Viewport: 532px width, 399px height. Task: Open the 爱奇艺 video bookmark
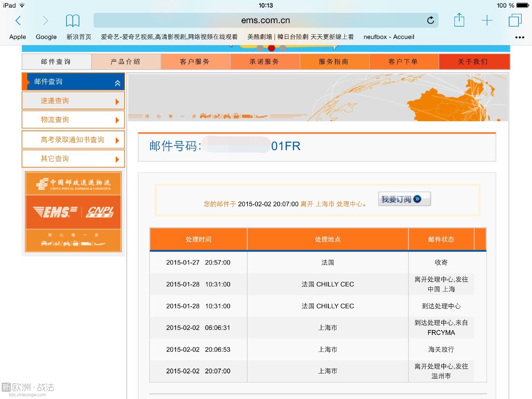click(169, 37)
